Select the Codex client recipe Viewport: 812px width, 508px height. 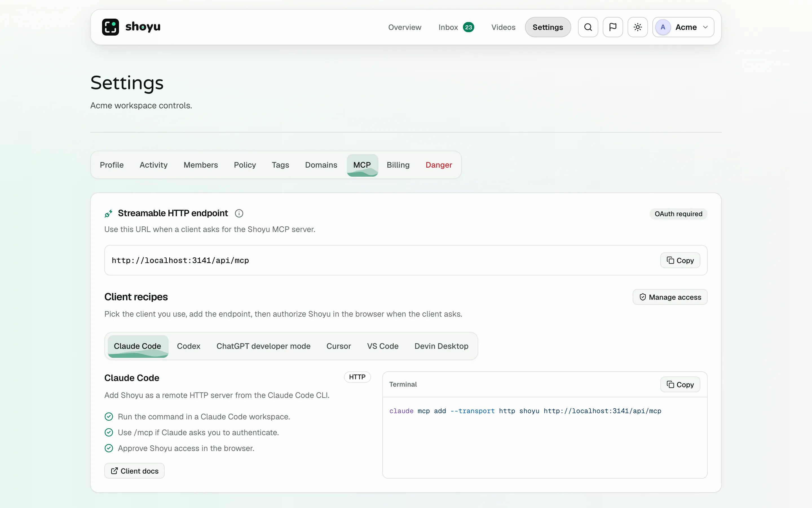(189, 346)
